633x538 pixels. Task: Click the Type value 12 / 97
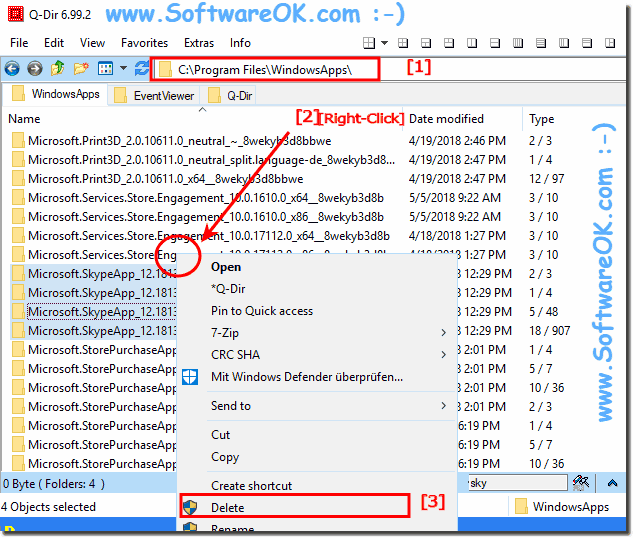(x=547, y=179)
